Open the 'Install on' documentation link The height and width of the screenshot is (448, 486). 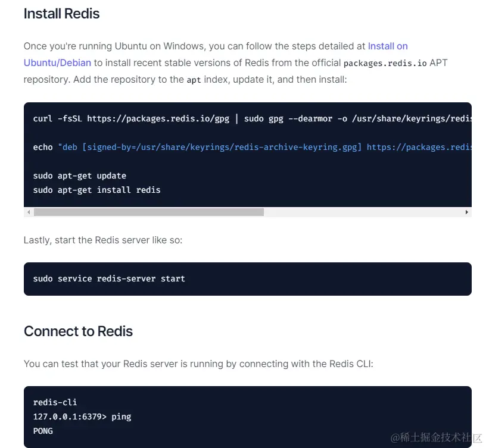coord(388,46)
